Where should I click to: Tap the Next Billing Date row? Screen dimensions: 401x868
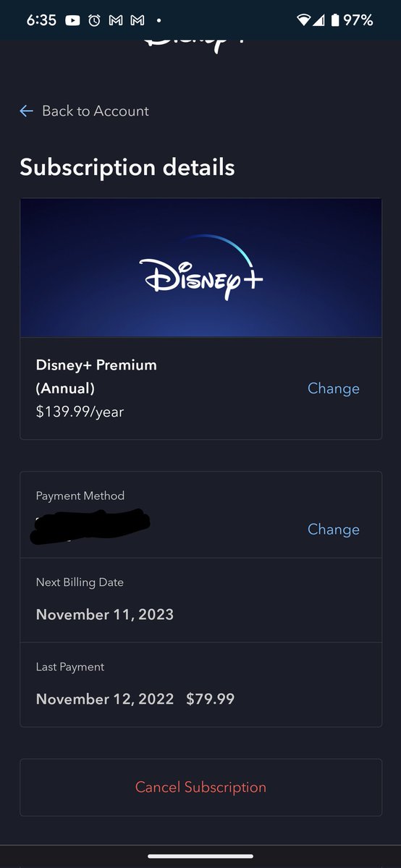click(200, 600)
